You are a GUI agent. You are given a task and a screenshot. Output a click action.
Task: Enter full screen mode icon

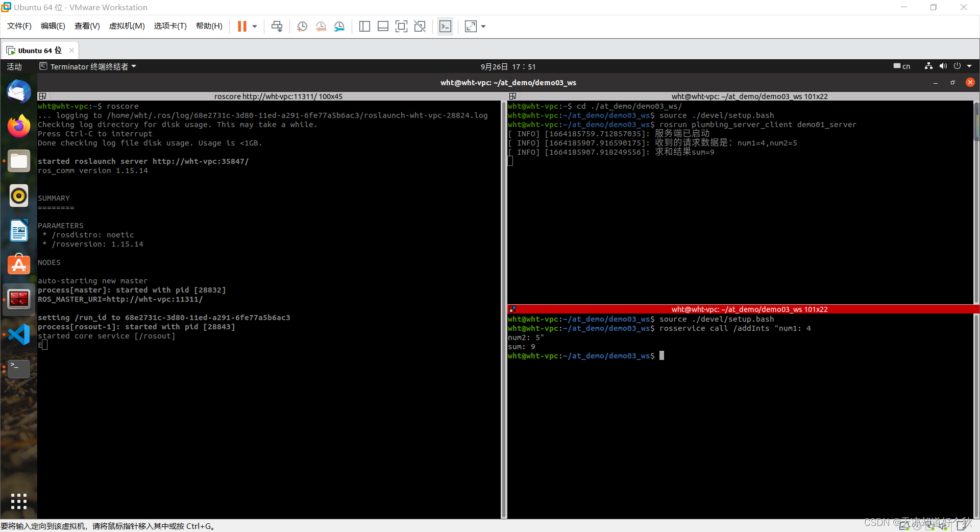point(401,27)
